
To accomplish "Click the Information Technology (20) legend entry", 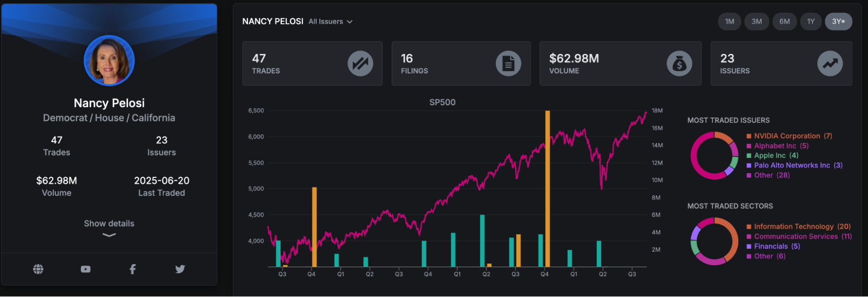I will point(799,227).
